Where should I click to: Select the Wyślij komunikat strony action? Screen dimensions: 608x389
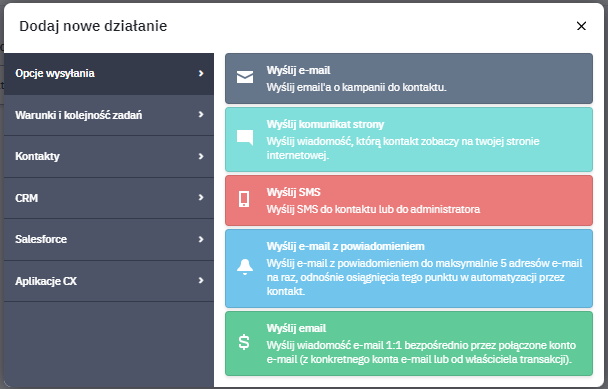pos(409,140)
